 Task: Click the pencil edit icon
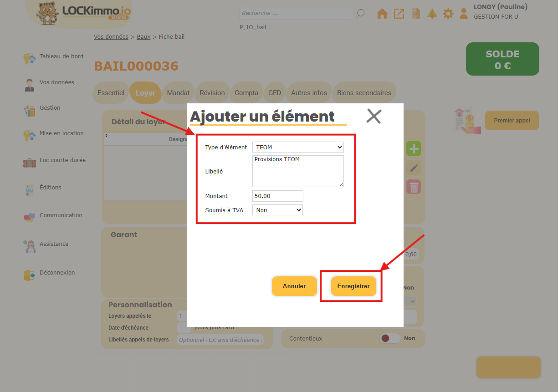(x=414, y=168)
